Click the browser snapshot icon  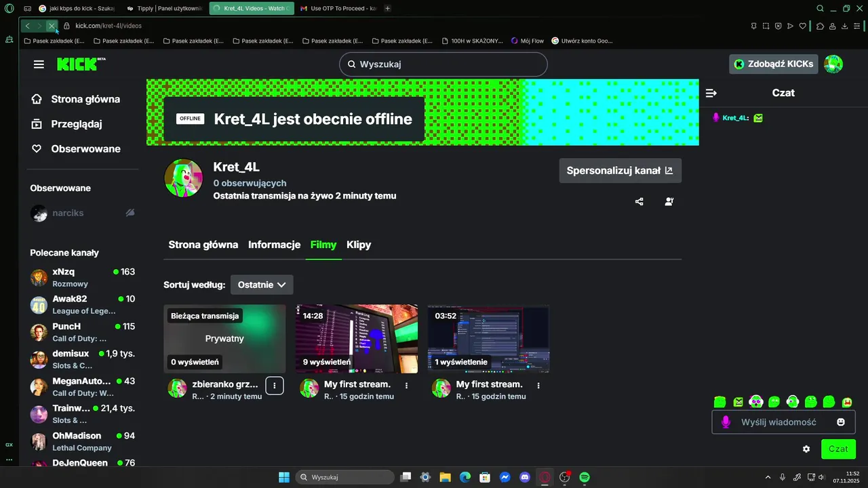(x=766, y=26)
